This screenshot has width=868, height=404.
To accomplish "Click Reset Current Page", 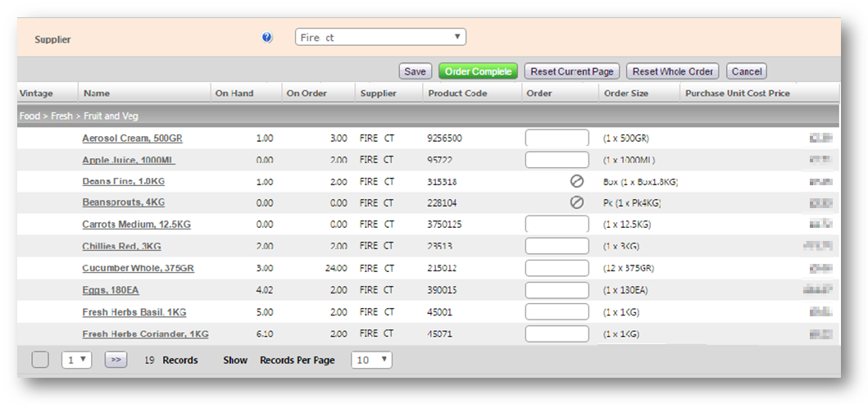I will [x=572, y=71].
